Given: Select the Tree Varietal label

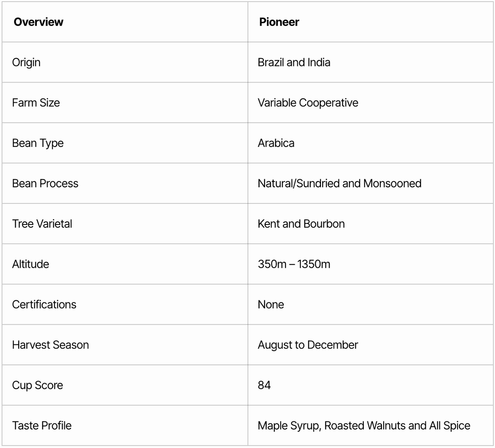Looking at the screenshot, I should pos(42,224).
